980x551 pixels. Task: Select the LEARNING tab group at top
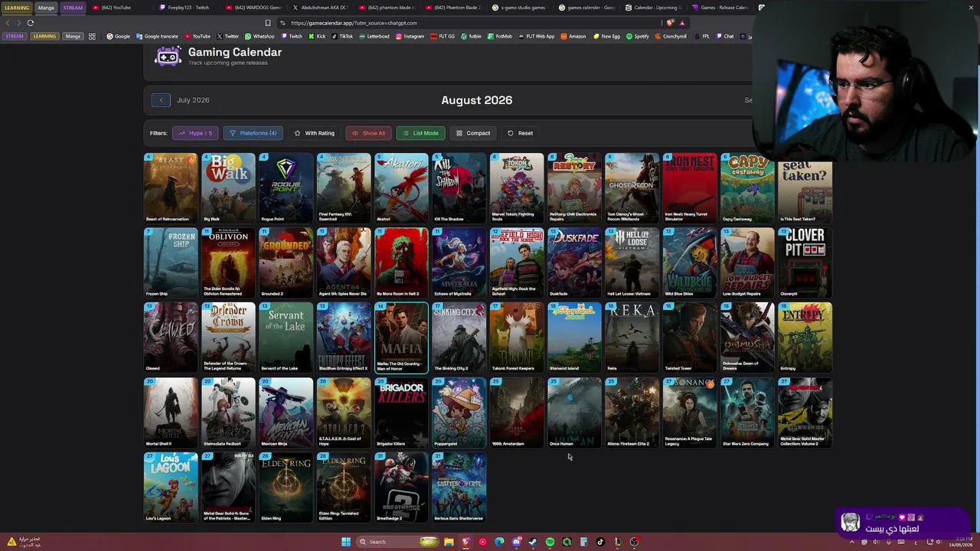click(x=17, y=8)
